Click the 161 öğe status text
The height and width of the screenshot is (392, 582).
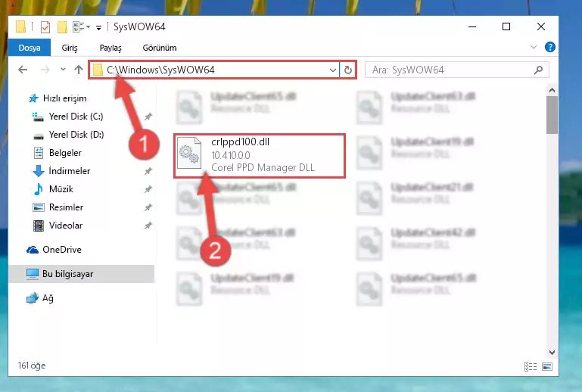click(32, 366)
